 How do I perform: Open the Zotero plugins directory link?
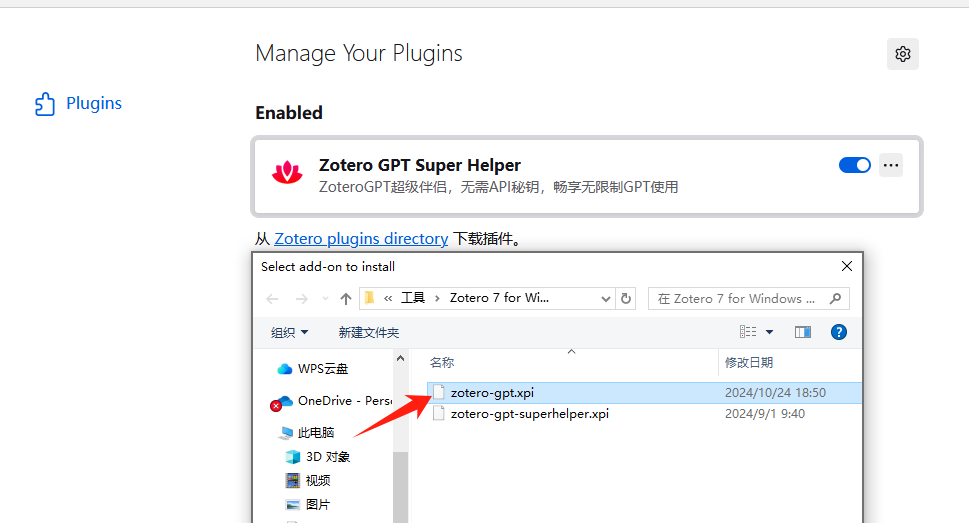[x=361, y=239]
